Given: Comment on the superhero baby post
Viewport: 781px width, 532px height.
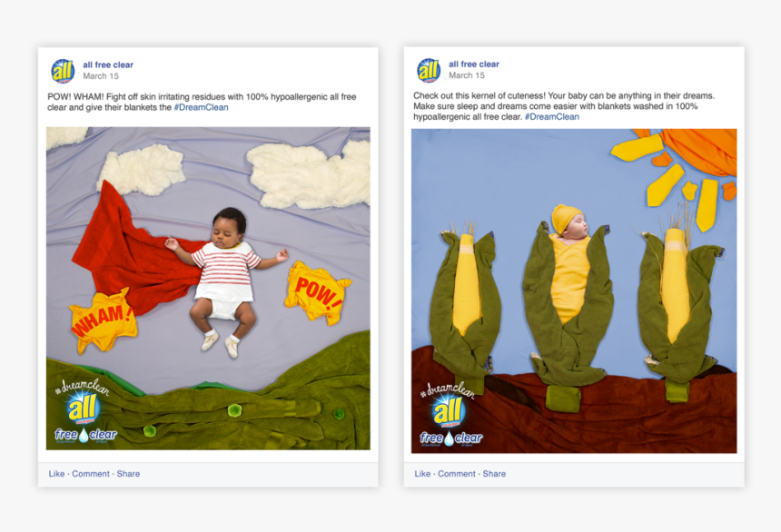Looking at the screenshot, I should pos(91,474).
